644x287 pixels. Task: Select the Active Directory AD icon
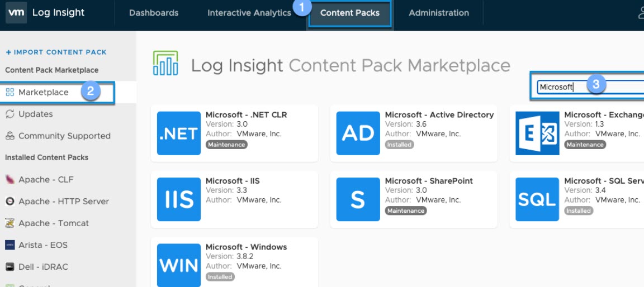click(358, 133)
